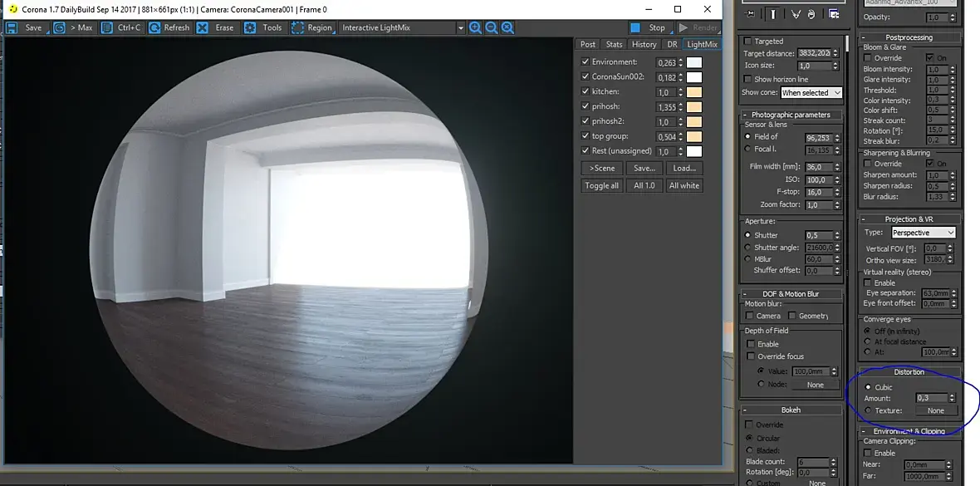This screenshot has height=486, width=980.
Task: Activate the Region selection icon
Action: click(x=297, y=27)
